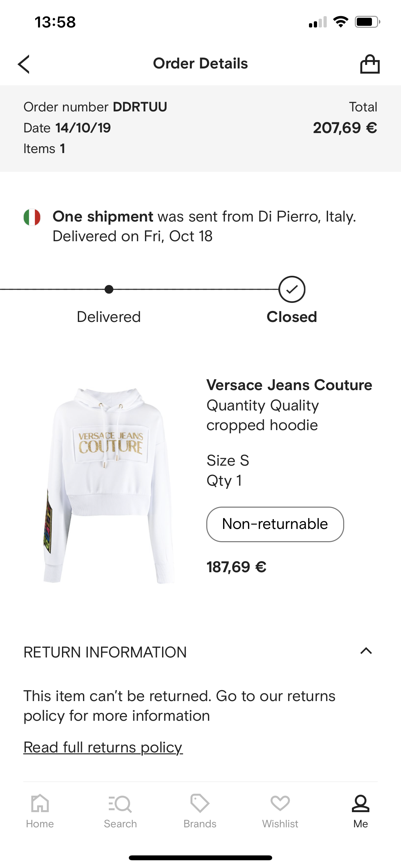This screenshot has height=868, width=401.
Task: Tap the RETURN INFORMATION section header
Action: click(x=105, y=652)
